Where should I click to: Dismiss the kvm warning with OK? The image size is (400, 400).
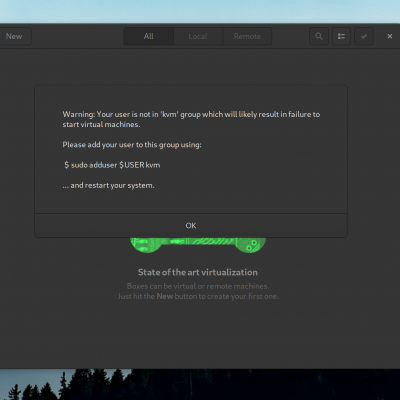(191, 226)
